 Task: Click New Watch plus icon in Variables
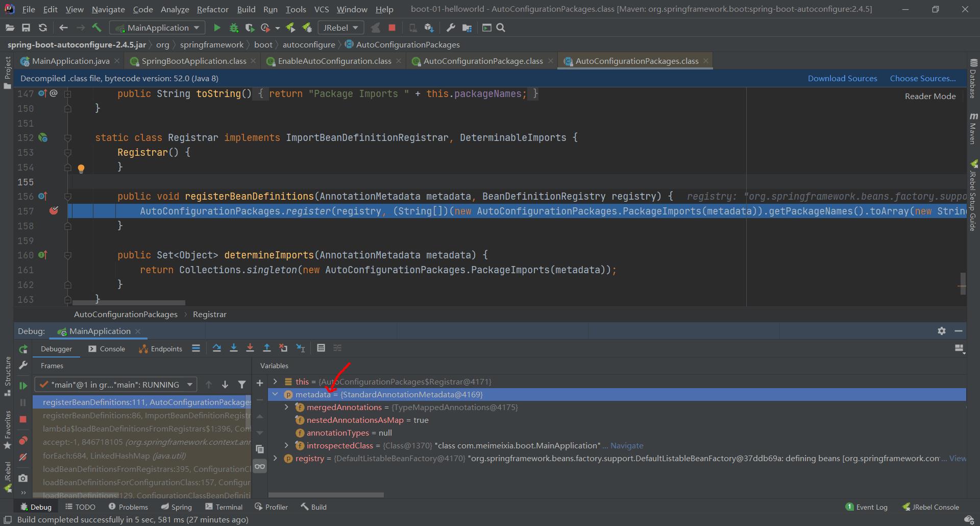[260, 383]
